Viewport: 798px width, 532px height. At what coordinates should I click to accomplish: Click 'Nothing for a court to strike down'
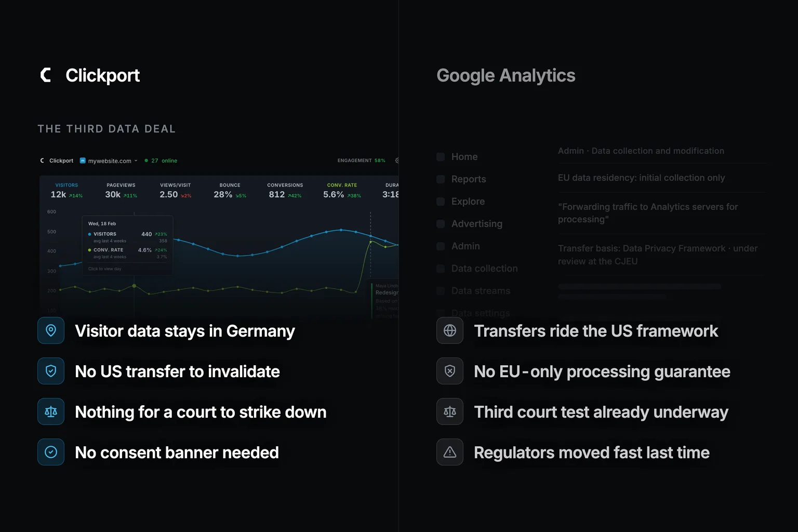pyautogui.click(x=201, y=412)
